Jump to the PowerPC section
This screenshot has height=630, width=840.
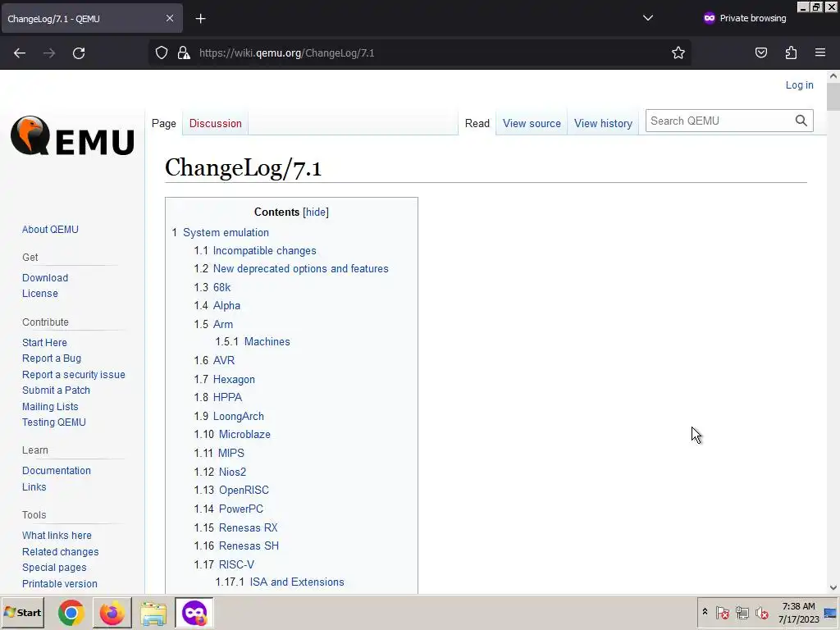241,509
